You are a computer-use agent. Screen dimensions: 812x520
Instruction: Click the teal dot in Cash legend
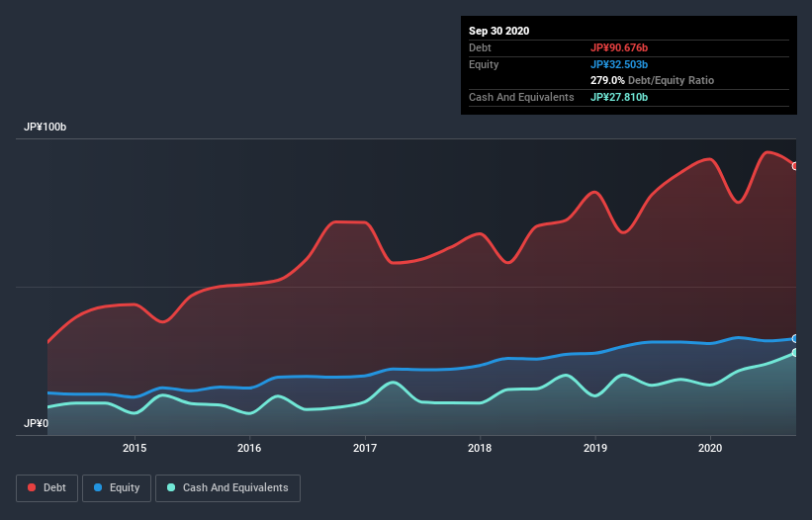click(171, 487)
